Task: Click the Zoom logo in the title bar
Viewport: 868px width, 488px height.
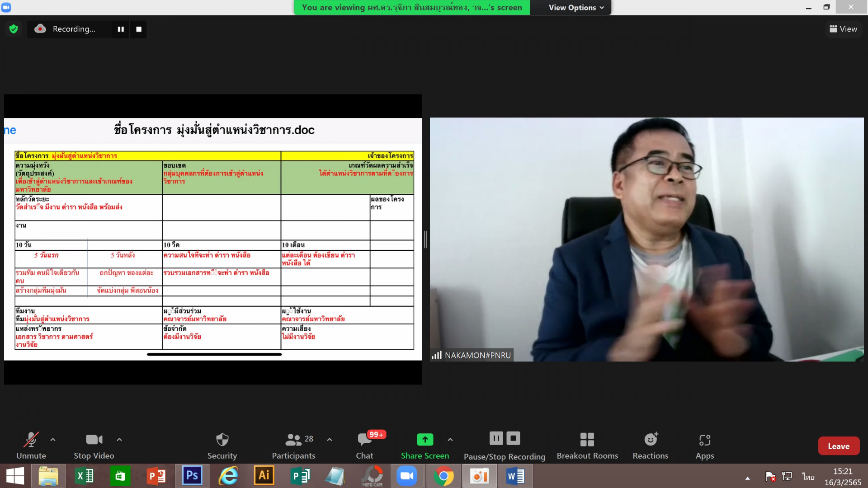Action: pos(6,7)
